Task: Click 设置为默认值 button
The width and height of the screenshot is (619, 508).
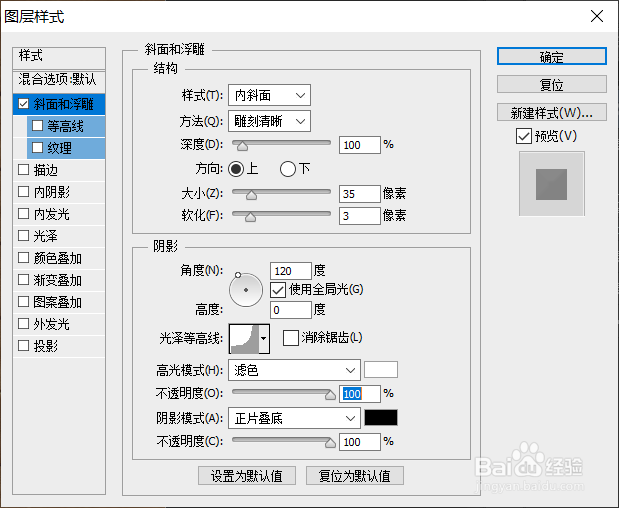Action: click(x=247, y=476)
